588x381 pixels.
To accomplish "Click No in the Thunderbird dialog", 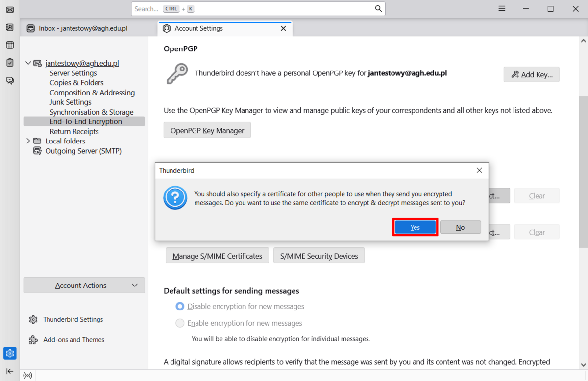I will click(460, 227).
